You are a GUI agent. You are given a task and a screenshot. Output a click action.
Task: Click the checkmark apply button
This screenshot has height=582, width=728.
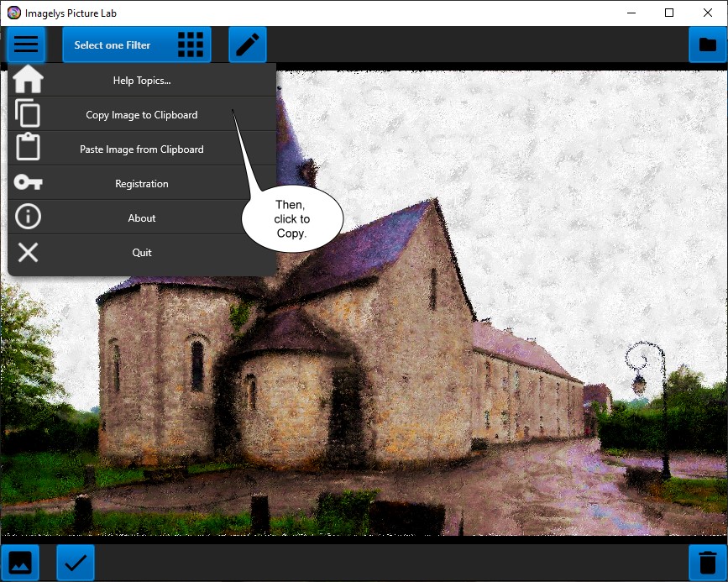tap(76, 563)
